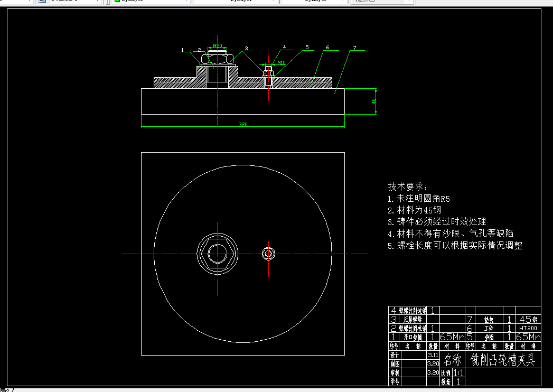The image size is (553, 392).
Task: Click the 工件 part name in row 6
Action: pos(489,329)
